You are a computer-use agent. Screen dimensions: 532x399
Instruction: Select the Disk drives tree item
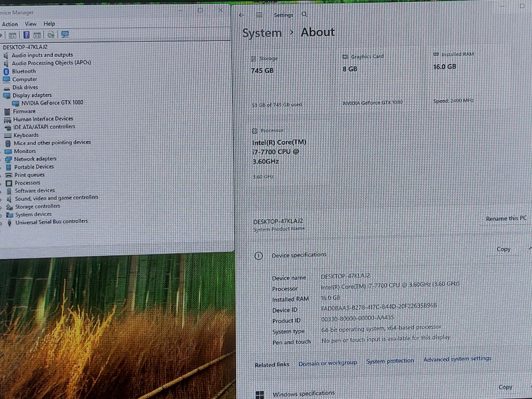click(x=25, y=87)
